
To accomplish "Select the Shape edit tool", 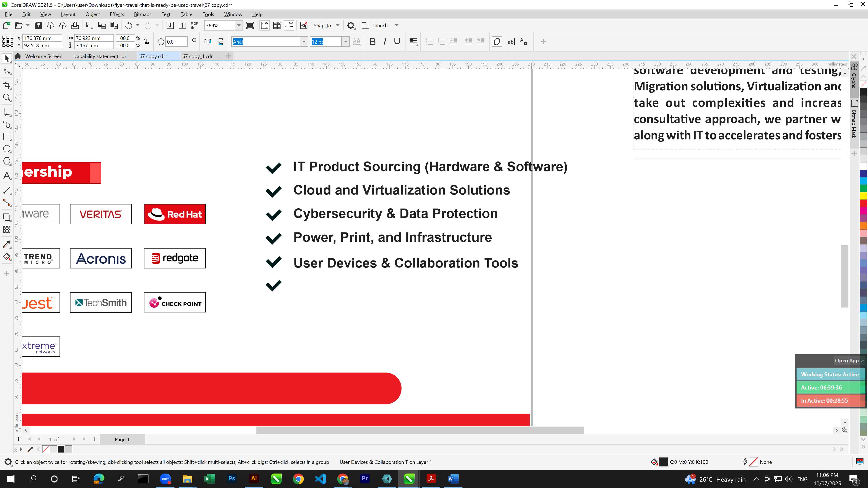I will click(7, 71).
